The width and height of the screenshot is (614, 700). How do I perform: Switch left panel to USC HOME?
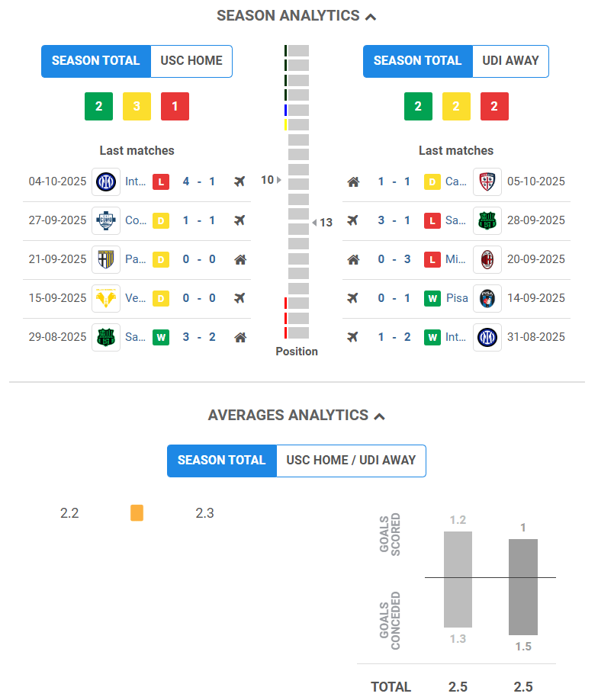[191, 61]
